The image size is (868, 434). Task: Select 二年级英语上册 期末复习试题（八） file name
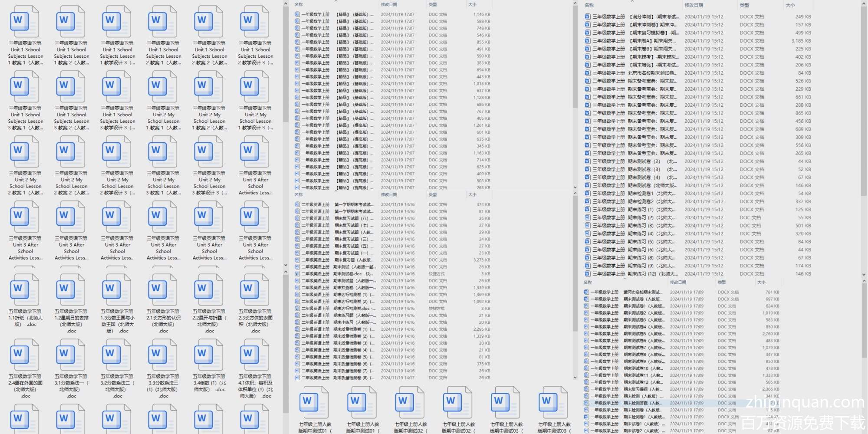tap(338, 218)
